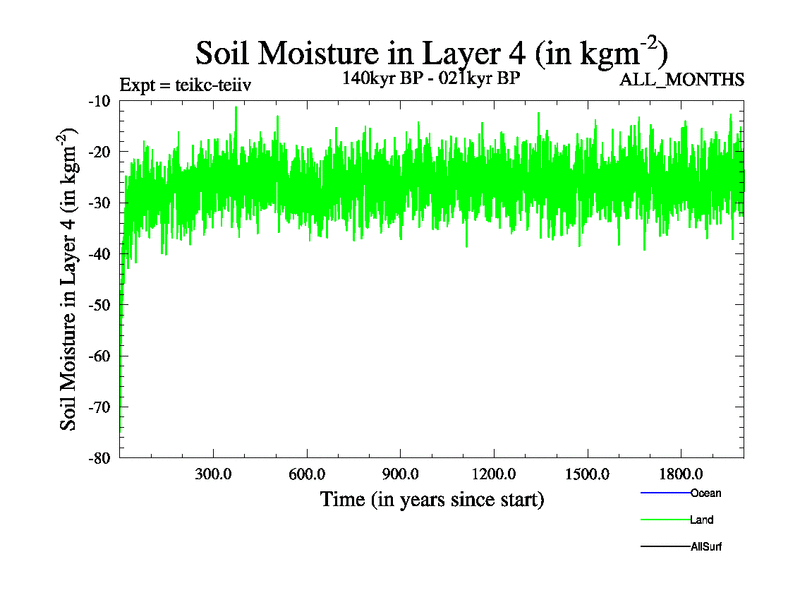Click the 600.0 x-axis tick label
Viewport: 800px width, 600px height.
(x=307, y=473)
